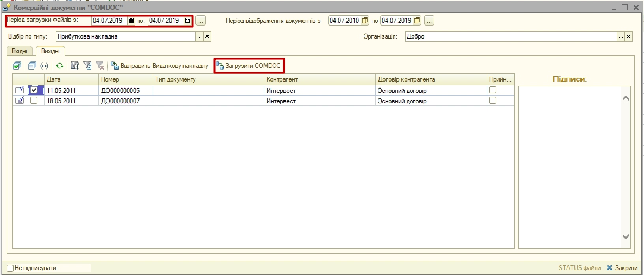Click scroll down arrow in Підписи panel

click(626, 236)
